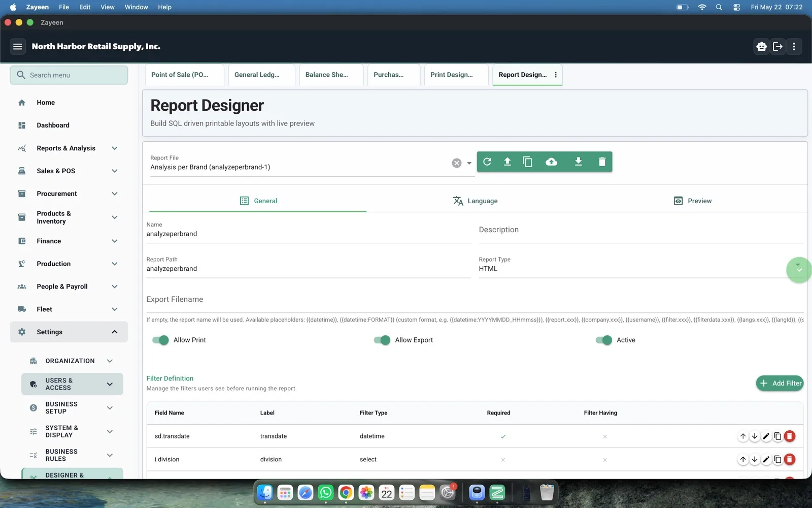
Task: Move sd.transdate filter down
Action: tap(755, 436)
